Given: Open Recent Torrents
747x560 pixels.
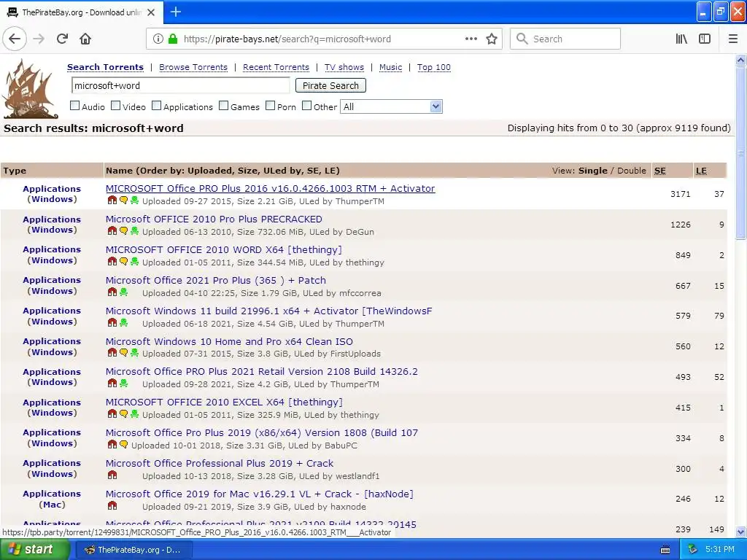Looking at the screenshot, I should pos(276,67).
